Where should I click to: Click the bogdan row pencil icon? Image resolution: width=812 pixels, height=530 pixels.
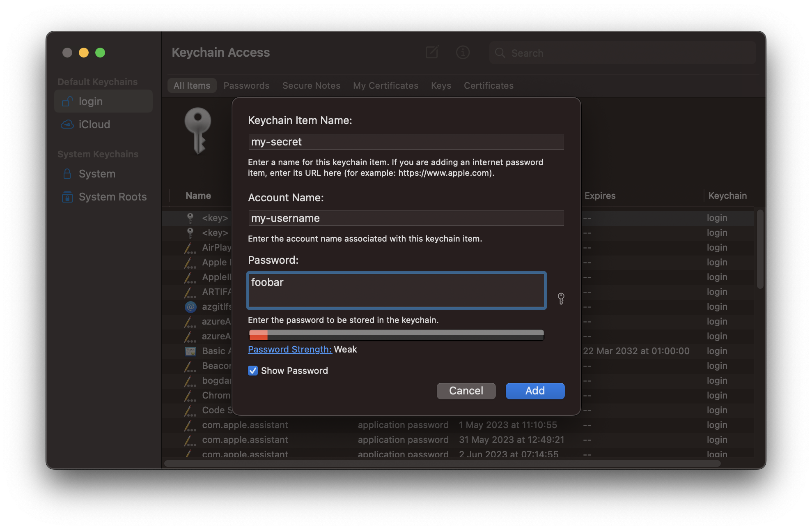coord(190,381)
